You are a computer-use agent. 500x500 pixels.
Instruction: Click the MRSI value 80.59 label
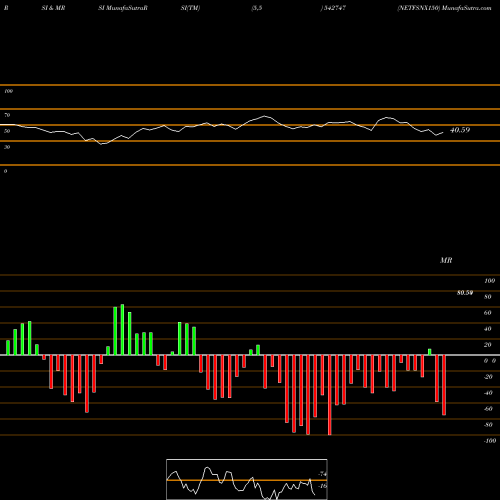[x=465, y=293]
